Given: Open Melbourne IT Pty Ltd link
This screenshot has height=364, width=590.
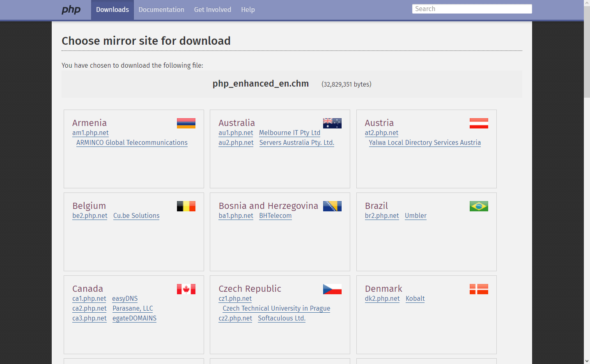Looking at the screenshot, I should coord(289,133).
